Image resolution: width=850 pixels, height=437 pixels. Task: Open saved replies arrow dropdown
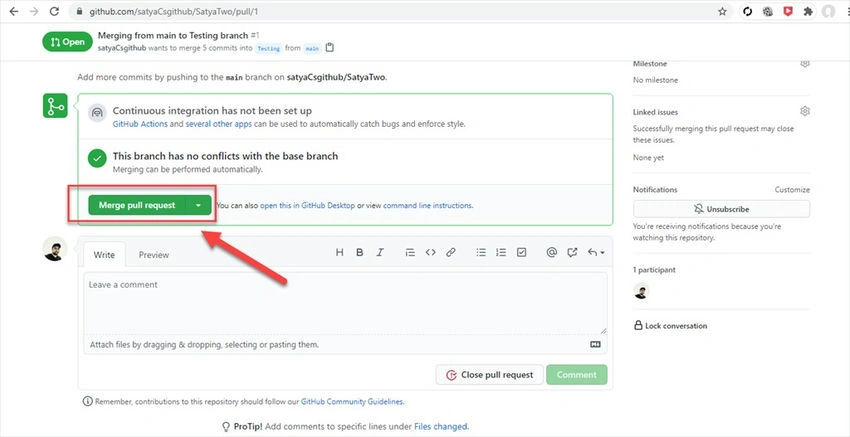596,252
